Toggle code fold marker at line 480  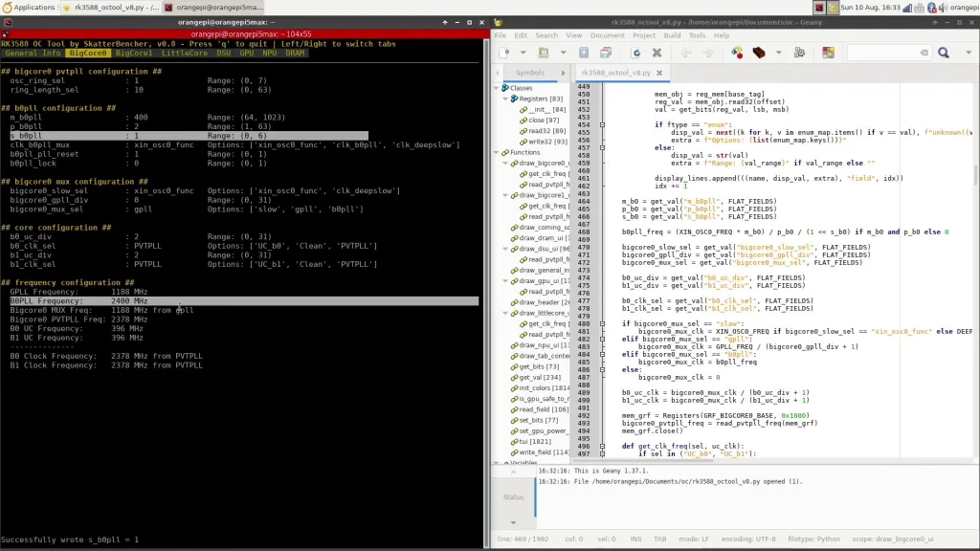pyautogui.click(x=602, y=324)
